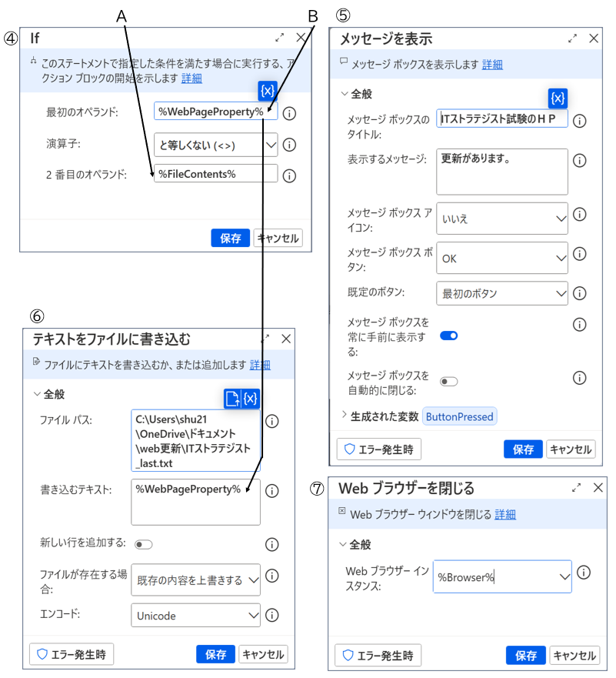This screenshot has width=616, height=678.
Task: Click info icon beside Web browser instance
Action: [584, 573]
